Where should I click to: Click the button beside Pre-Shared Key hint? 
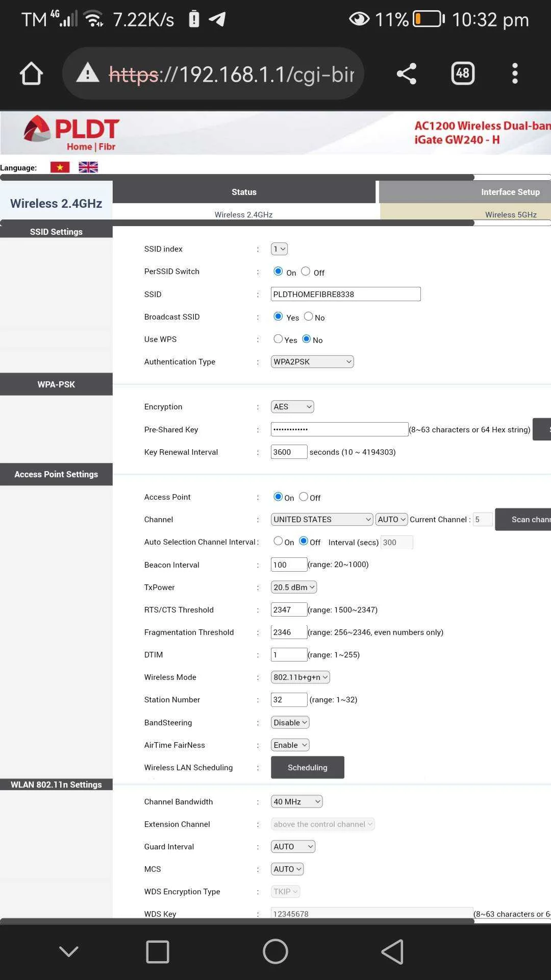[542, 430]
